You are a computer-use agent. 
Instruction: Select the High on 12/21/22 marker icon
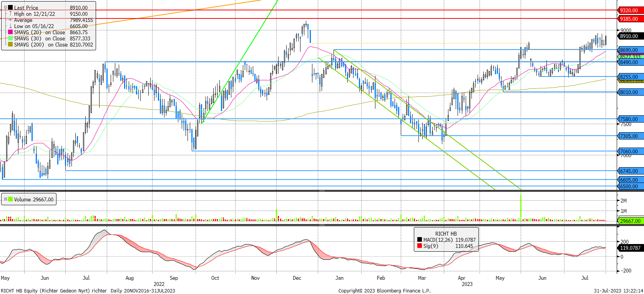(x=10, y=14)
